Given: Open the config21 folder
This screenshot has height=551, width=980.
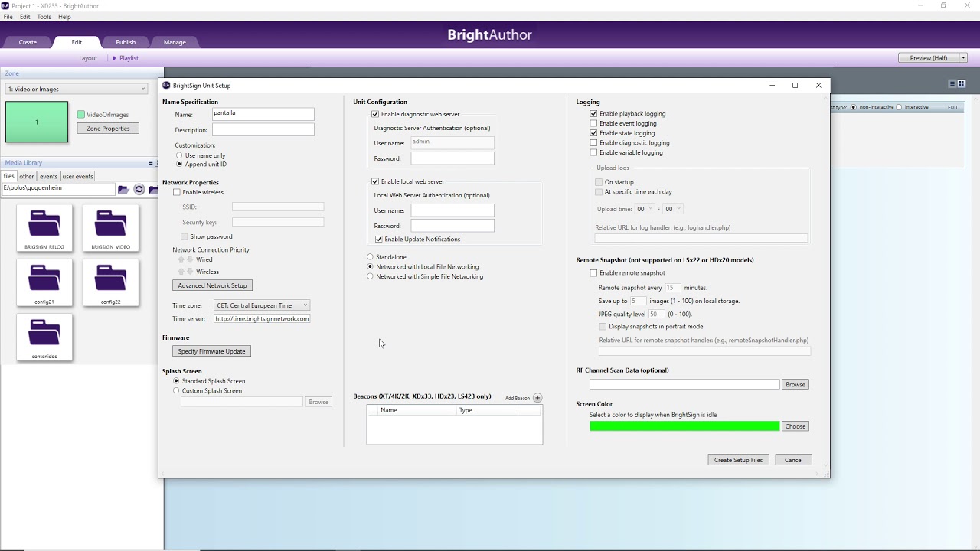Looking at the screenshot, I should pyautogui.click(x=44, y=282).
